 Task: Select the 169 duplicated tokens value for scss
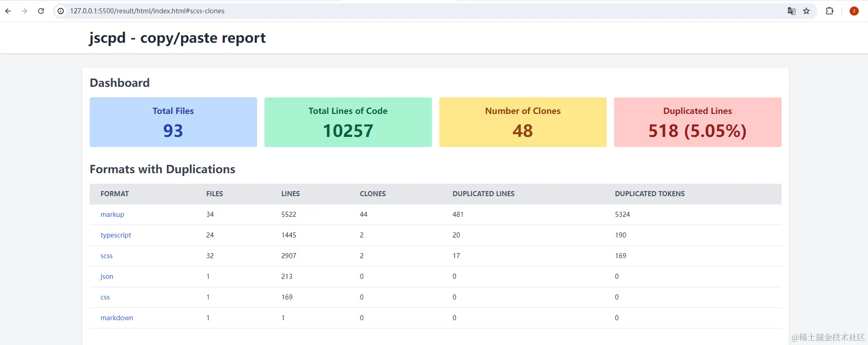[x=621, y=256]
